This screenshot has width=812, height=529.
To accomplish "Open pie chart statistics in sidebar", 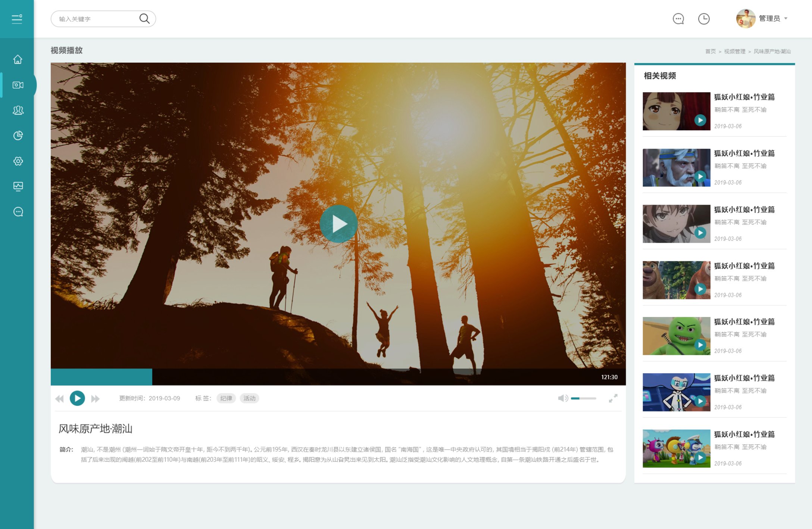I will pyautogui.click(x=18, y=136).
